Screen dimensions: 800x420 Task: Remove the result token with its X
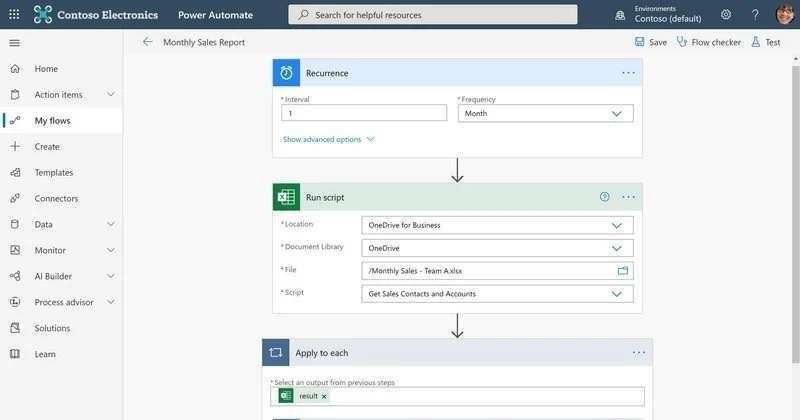[x=324, y=396]
